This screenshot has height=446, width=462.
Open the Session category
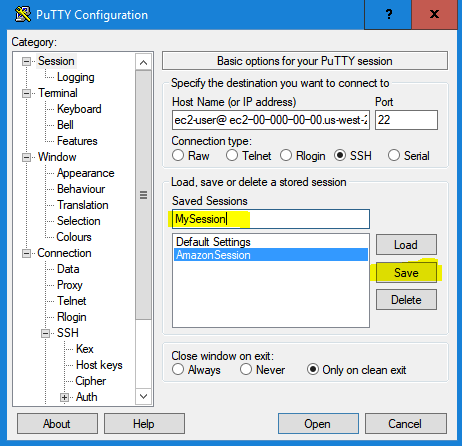tap(56, 61)
